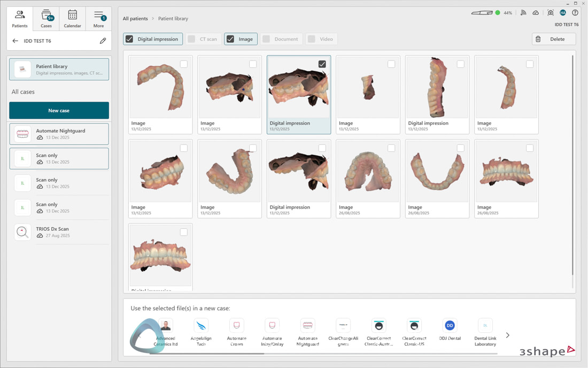Open the HA user account avatar
Viewport: 588px width, 368px height.
(x=563, y=12)
